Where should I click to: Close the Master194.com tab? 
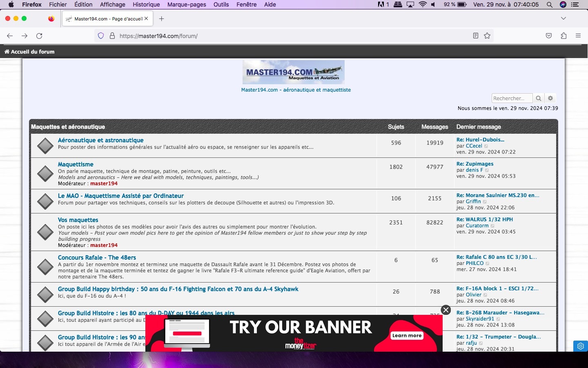(x=146, y=19)
